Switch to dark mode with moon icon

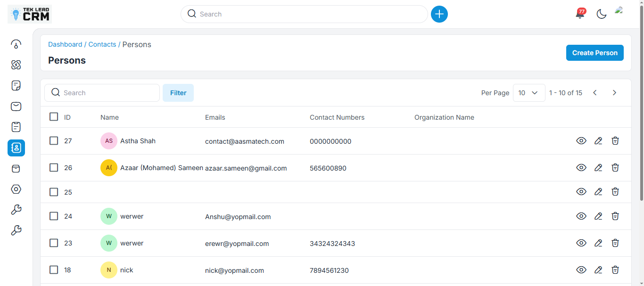pyautogui.click(x=601, y=14)
